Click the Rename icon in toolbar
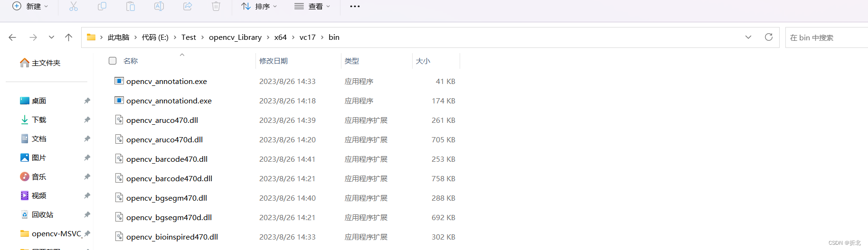 (159, 6)
